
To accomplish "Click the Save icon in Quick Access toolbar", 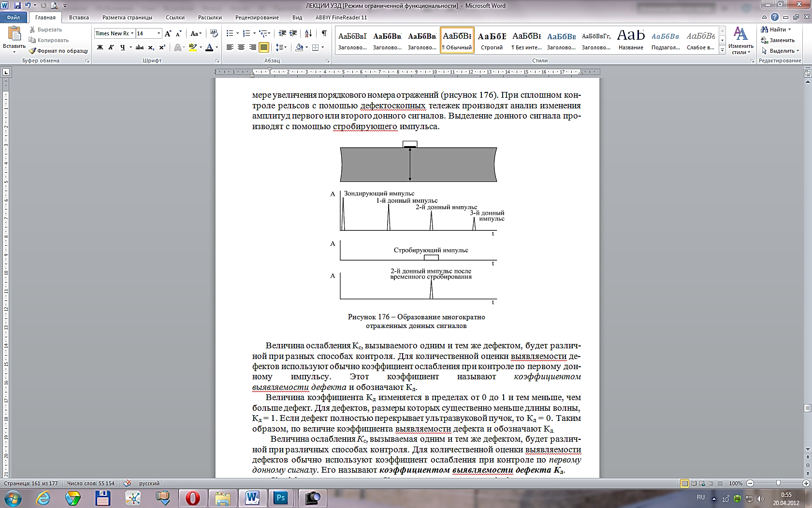I will pyautogui.click(x=17, y=5).
